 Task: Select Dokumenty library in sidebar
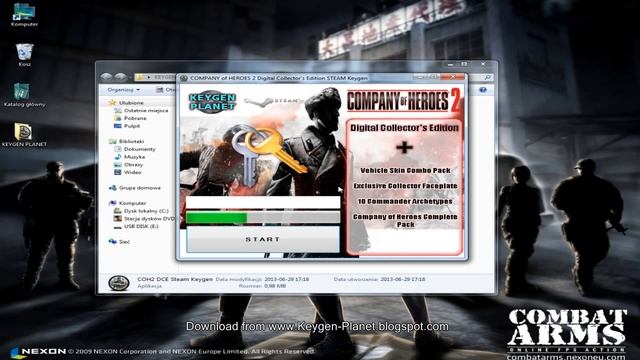coord(140,149)
